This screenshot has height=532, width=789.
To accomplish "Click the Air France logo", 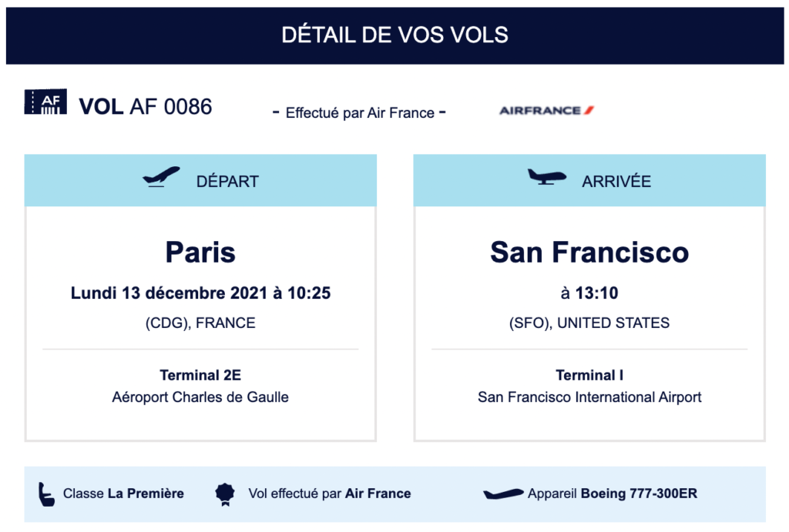I will click(x=546, y=111).
